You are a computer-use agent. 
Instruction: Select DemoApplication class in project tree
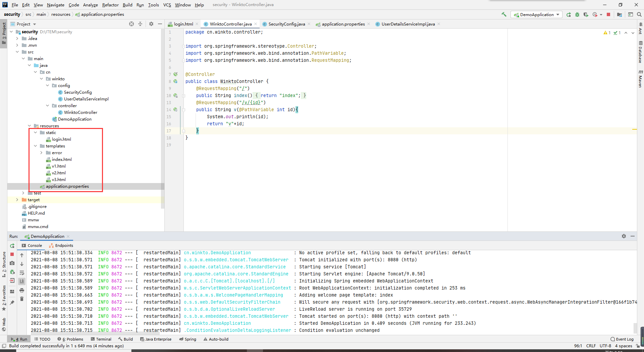coord(74,119)
